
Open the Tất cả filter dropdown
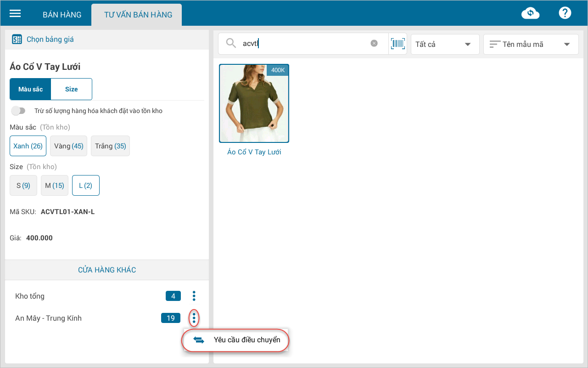coord(445,44)
